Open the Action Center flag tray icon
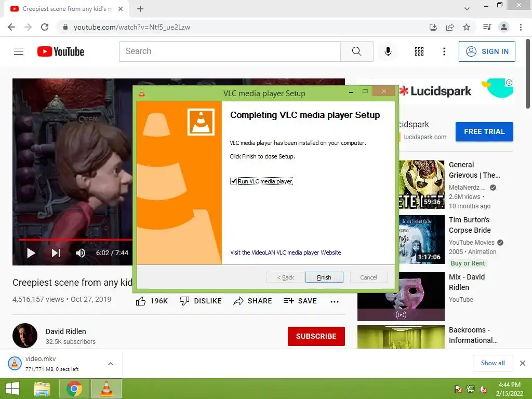532x399 pixels. click(458, 389)
